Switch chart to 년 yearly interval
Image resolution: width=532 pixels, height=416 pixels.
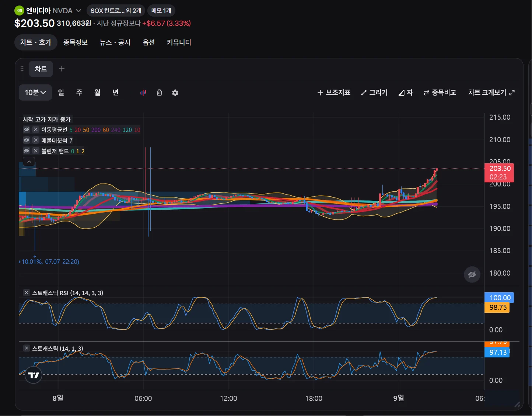pyautogui.click(x=115, y=92)
